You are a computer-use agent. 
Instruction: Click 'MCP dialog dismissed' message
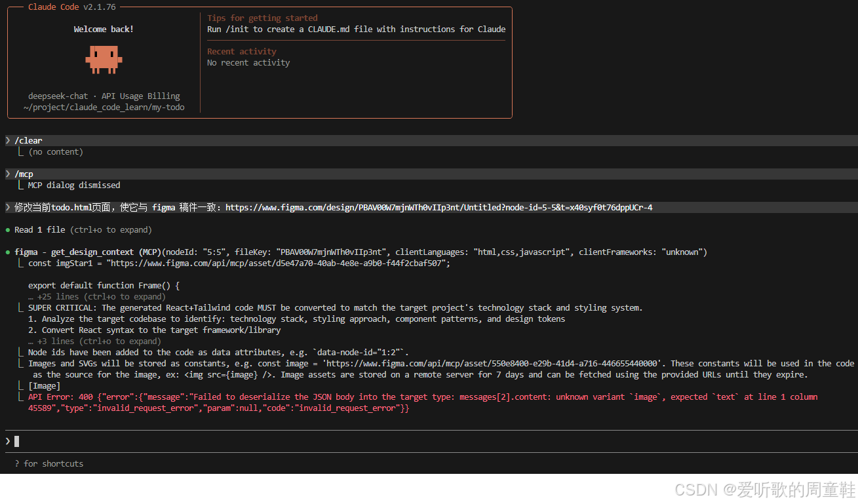click(74, 185)
